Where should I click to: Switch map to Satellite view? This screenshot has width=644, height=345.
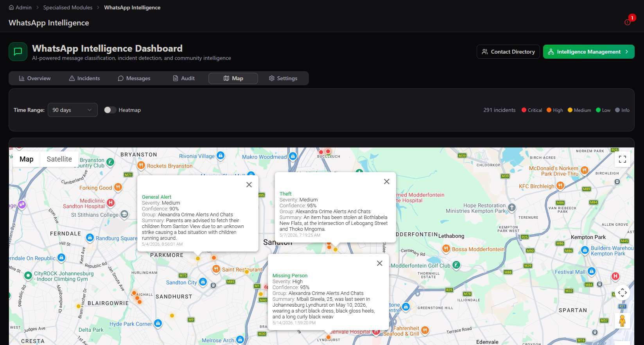point(59,159)
